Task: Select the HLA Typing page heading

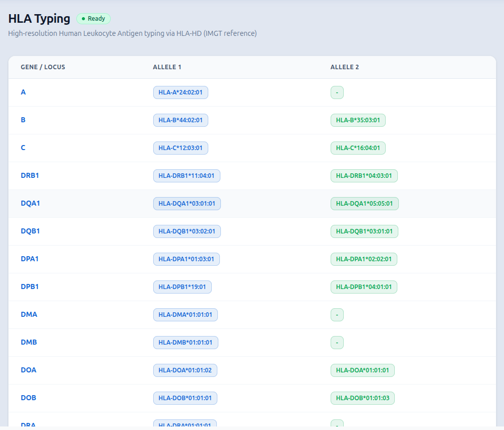Action: [39, 19]
